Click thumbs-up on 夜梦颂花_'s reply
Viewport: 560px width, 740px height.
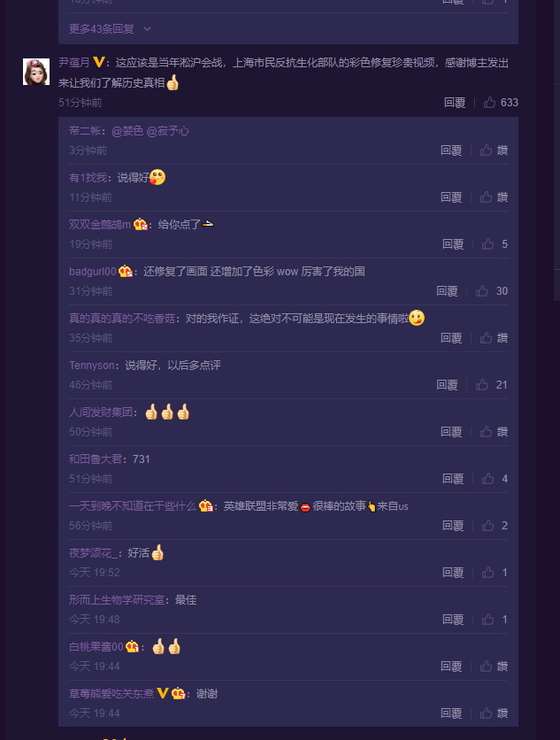pos(487,573)
